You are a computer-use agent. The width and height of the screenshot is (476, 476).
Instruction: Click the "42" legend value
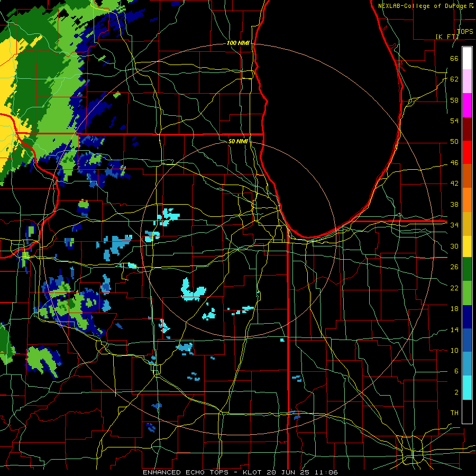coord(454,184)
